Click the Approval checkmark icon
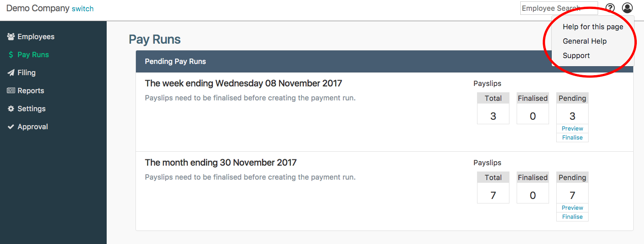The width and height of the screenshot is (644, 244). (11, 127)
